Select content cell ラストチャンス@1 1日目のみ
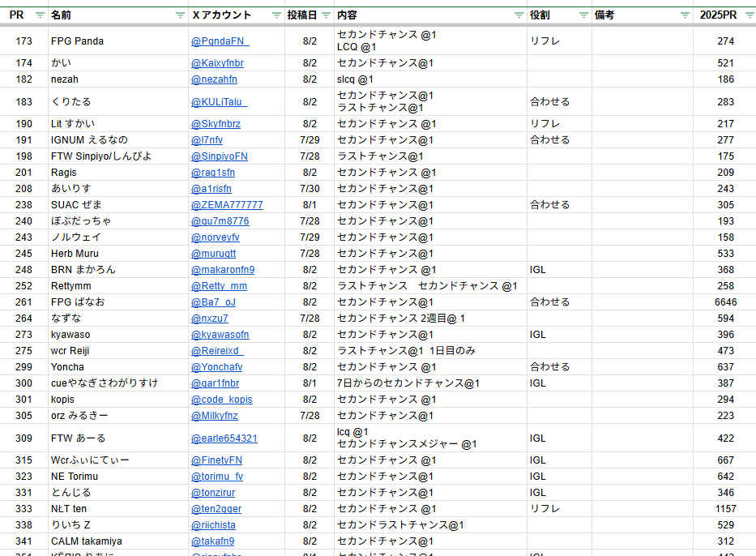756x556 pixels. pos(430,351)
